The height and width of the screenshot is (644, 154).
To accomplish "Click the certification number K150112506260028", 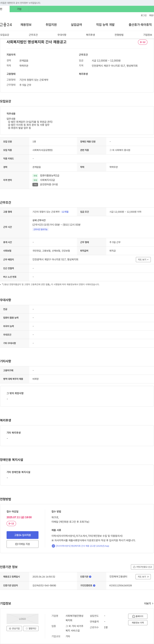I will coord(120,585).
